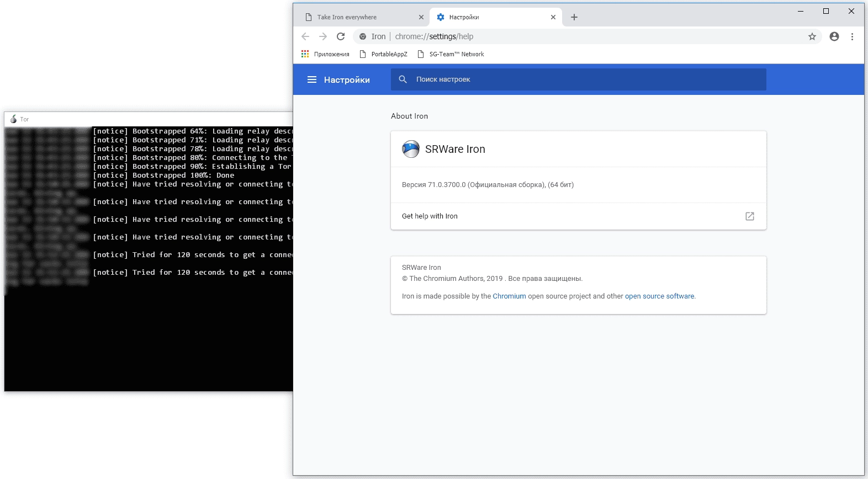Minimize the Iron browser window
The image size is (868, 479).
coord(801,11)
